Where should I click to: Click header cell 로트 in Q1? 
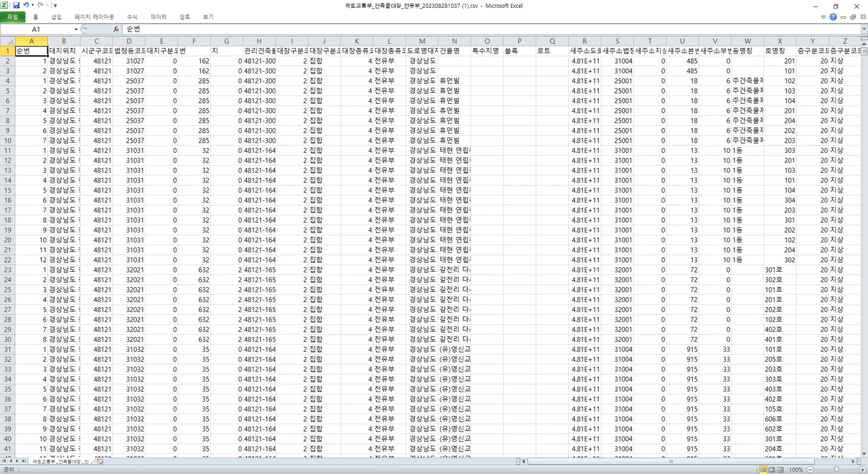552,51
